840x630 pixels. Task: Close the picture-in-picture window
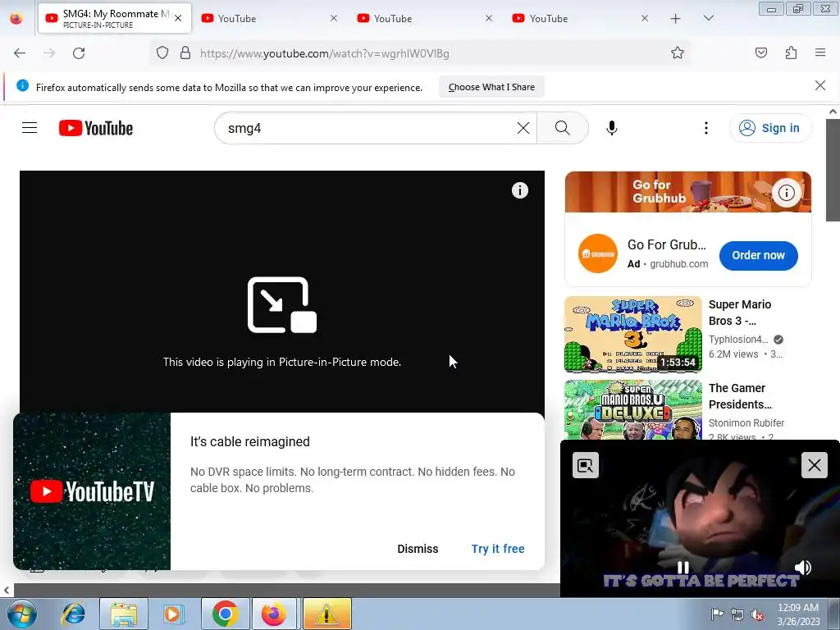pos(815,465)
